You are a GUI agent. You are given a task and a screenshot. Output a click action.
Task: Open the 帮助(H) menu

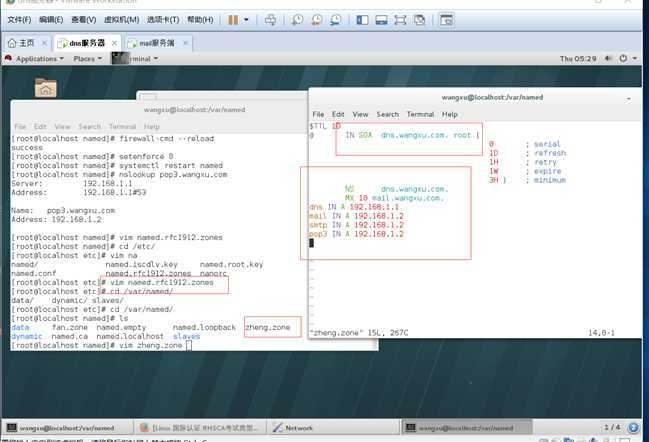(200, 20)
